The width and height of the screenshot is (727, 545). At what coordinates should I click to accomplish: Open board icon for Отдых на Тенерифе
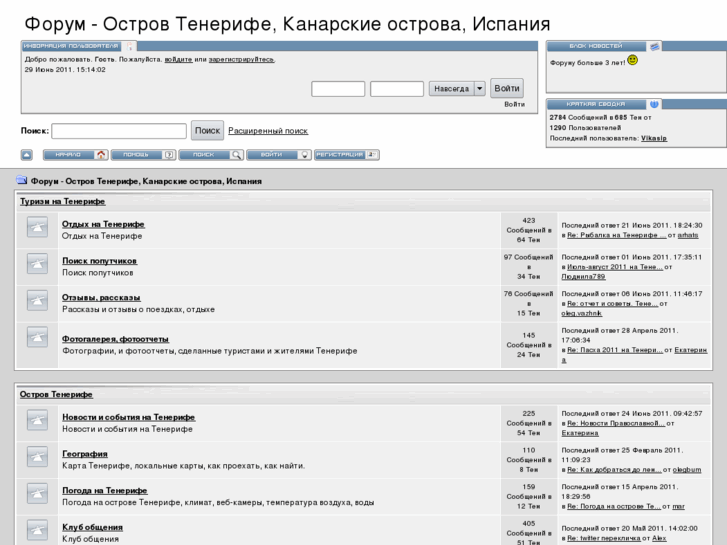coord(37,229)
